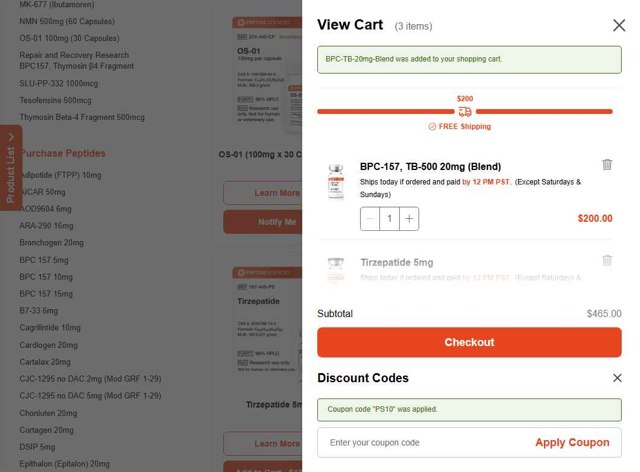Delete Tirzepatide 5mg from cart
The image size is (640, 472).
coord(607,261)
